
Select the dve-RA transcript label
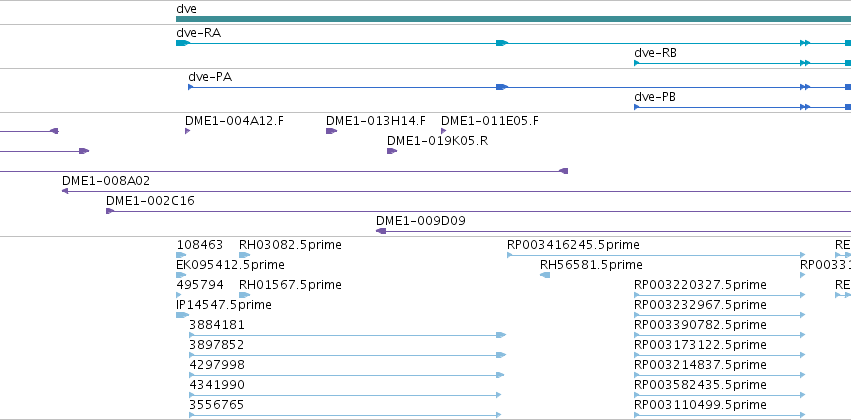coord(198,33)
